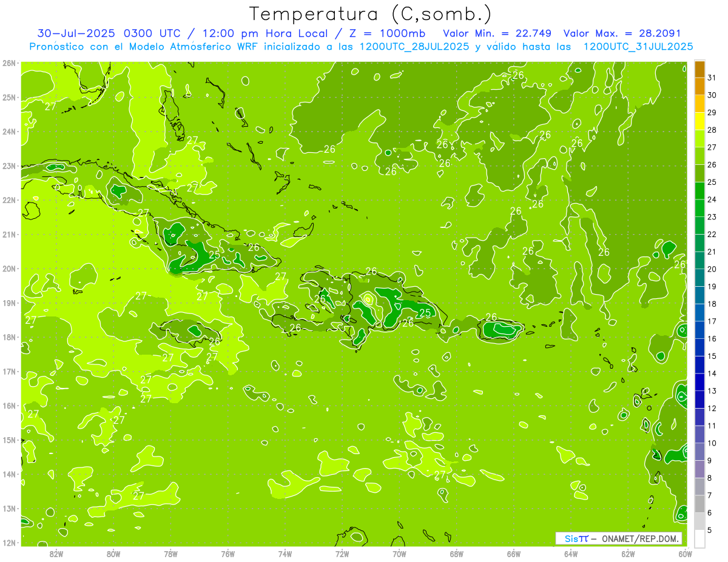Click the legend value 13

(x=712, y=391)
